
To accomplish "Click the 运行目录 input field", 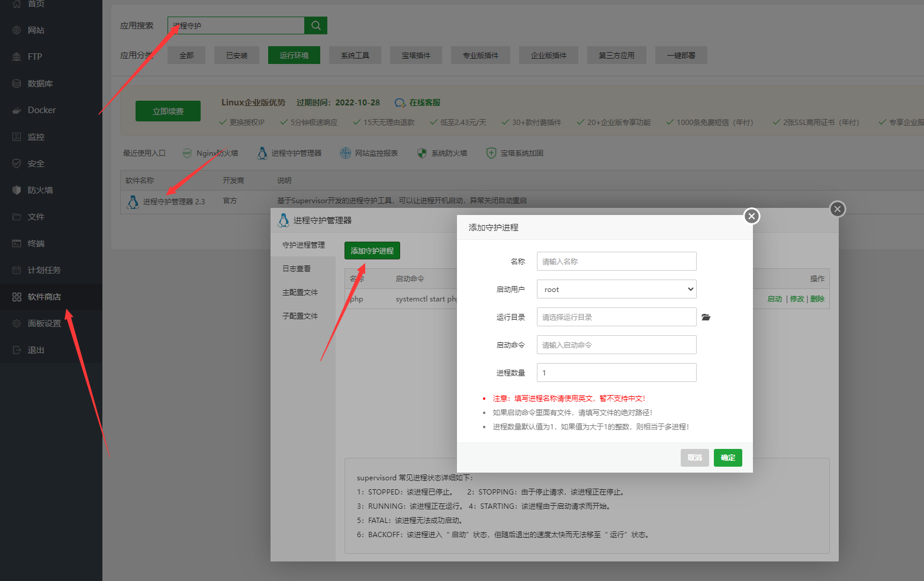I will pyautogui.click(x=616, y=317).
